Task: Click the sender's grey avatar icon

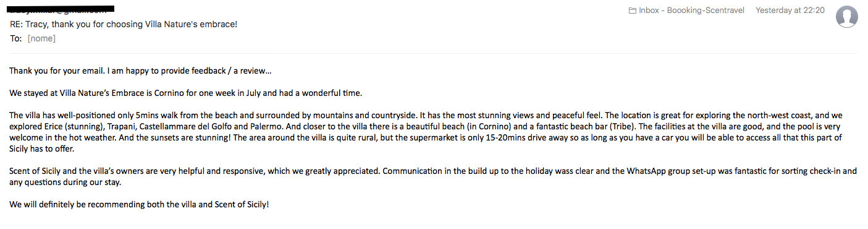Action: click(846, 16)
